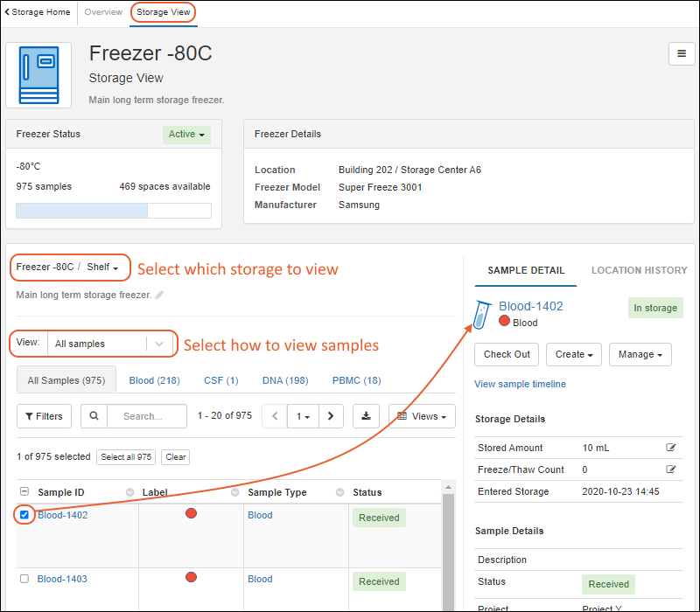The height and width of the screenshot is (612, 700).
Task: Toggle the select-all checkbox in the header
Action: click(x=24, y=492)
